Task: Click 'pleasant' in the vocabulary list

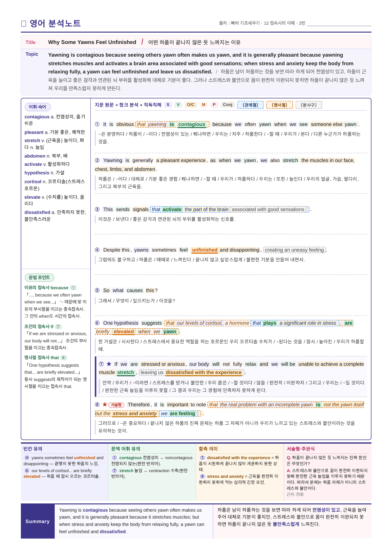Action: (x=34, y=132)
